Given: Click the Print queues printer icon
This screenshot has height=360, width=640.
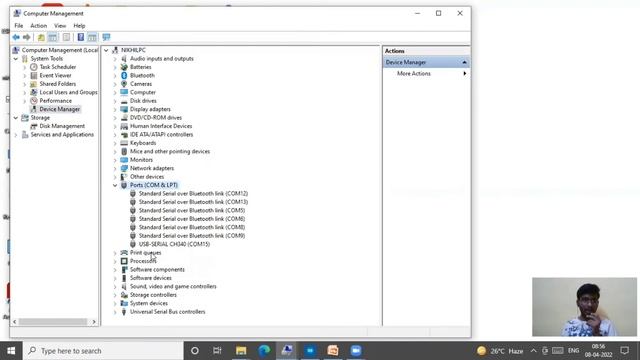Looking at the screenshot, I should pyautogui.click(x=124, y=253).
